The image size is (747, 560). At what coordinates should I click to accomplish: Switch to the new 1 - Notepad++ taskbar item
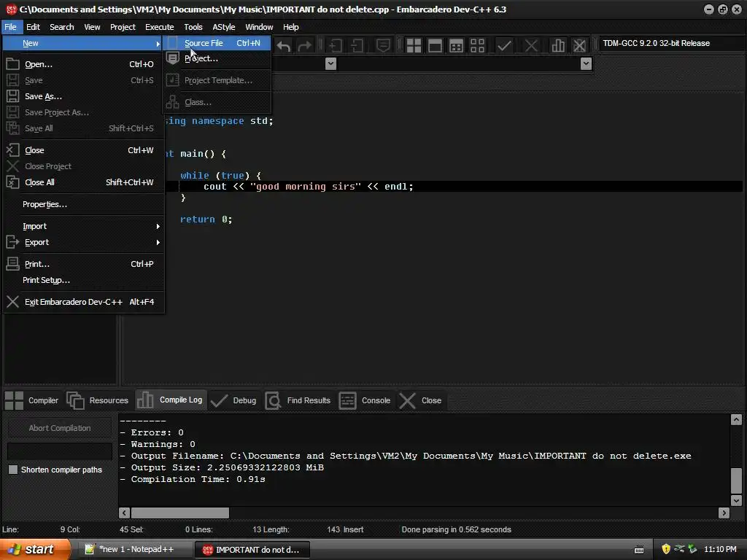click(x=136, y=549)
